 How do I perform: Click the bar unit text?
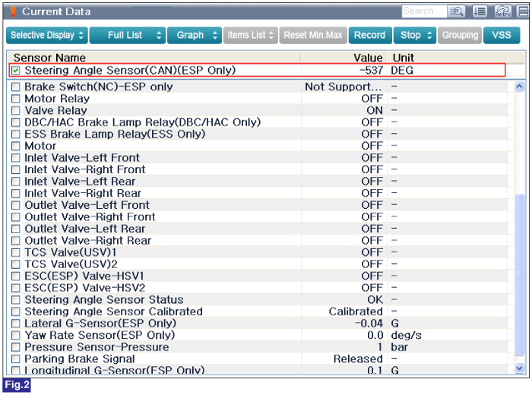(x=399, y=347)
